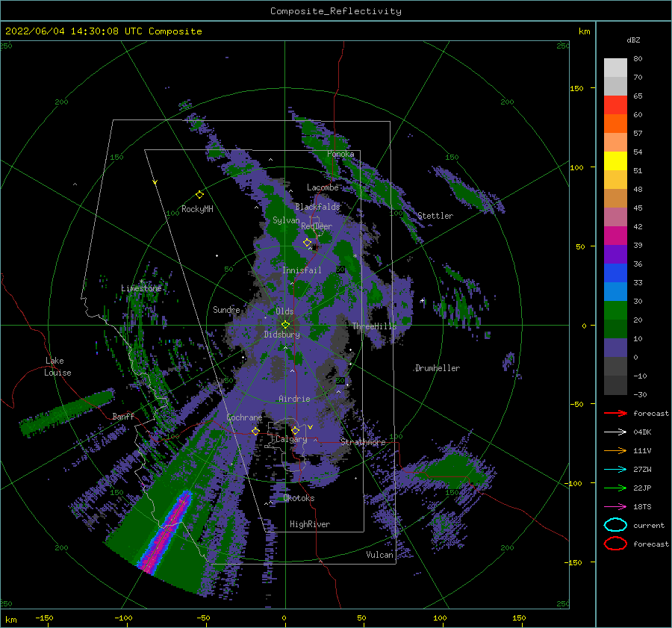The image size is (672, 628).
Task: Click the Vulcan town label
Action: point(379,555)
